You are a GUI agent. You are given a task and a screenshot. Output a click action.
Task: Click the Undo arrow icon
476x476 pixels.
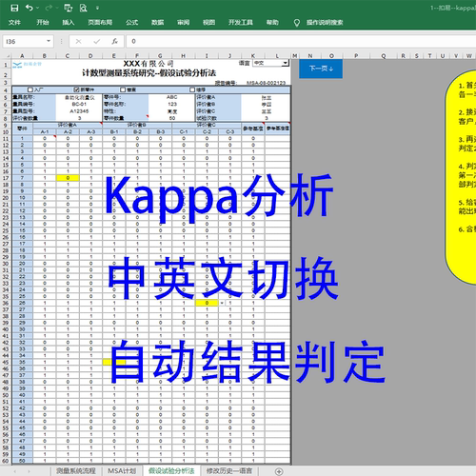coord(30,8)
